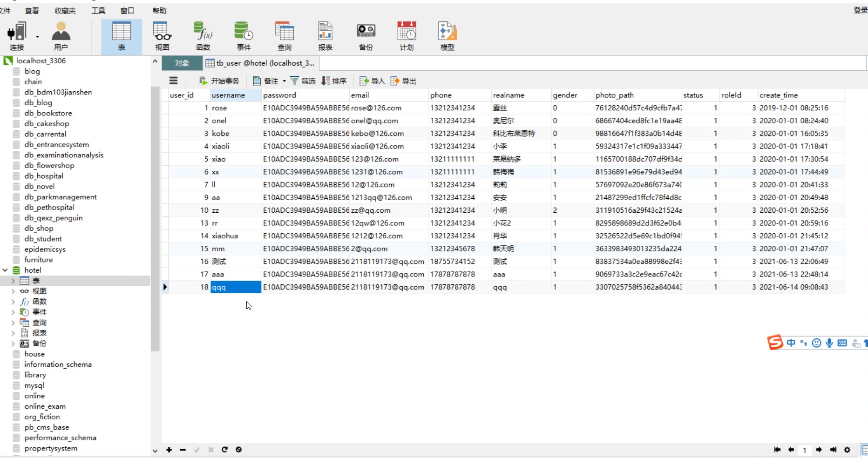Switch to grid view icon at bottom right
Image resolution: width=868 pixels, height=458 pixels.
tap(864, 450)
